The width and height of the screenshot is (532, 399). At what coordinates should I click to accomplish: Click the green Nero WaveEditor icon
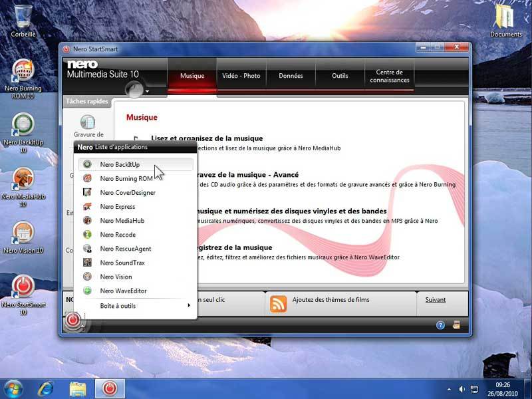(x=87, y=291)
